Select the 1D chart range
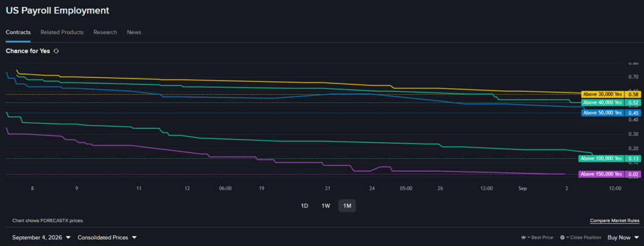 pos(304,206)
